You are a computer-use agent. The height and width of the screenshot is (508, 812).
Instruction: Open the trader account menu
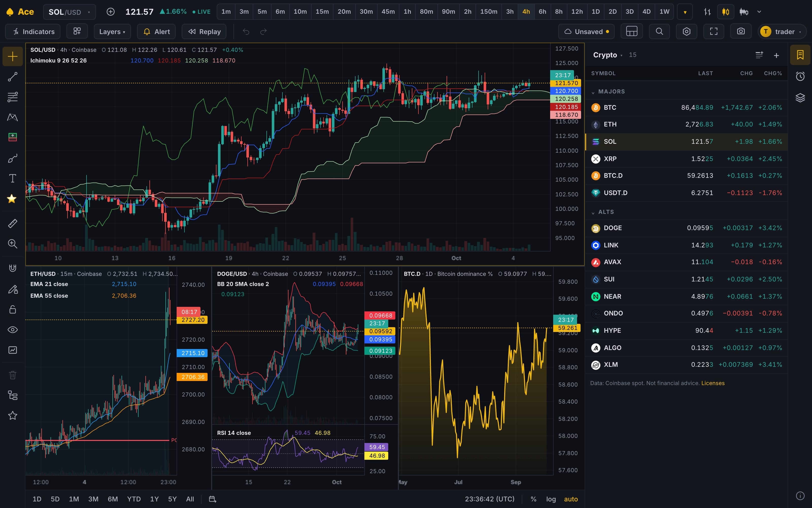(782, 31)
